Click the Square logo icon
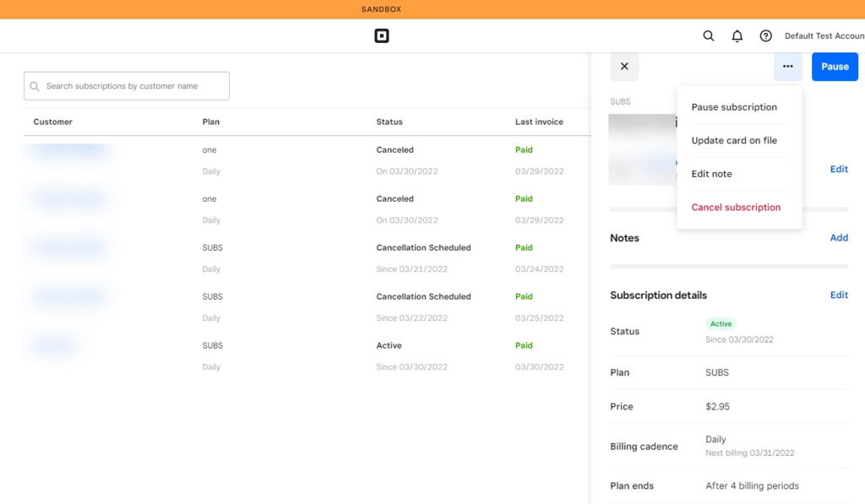Viewport: 865px width, 504px height. (x=381, y=35)
